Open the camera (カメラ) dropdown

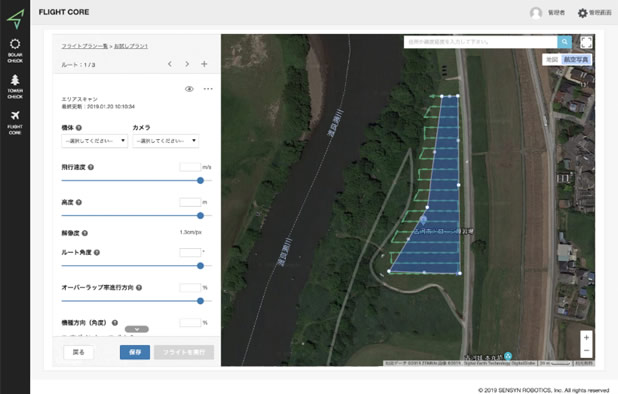[x=166, y=141]
